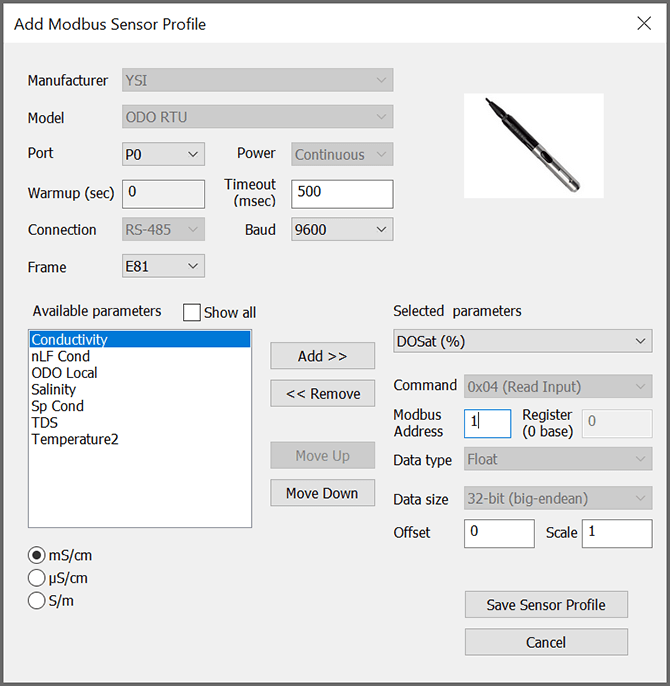Select TDS in available parameters
Viewport: 670px width, 686px height.
(140, 423)
